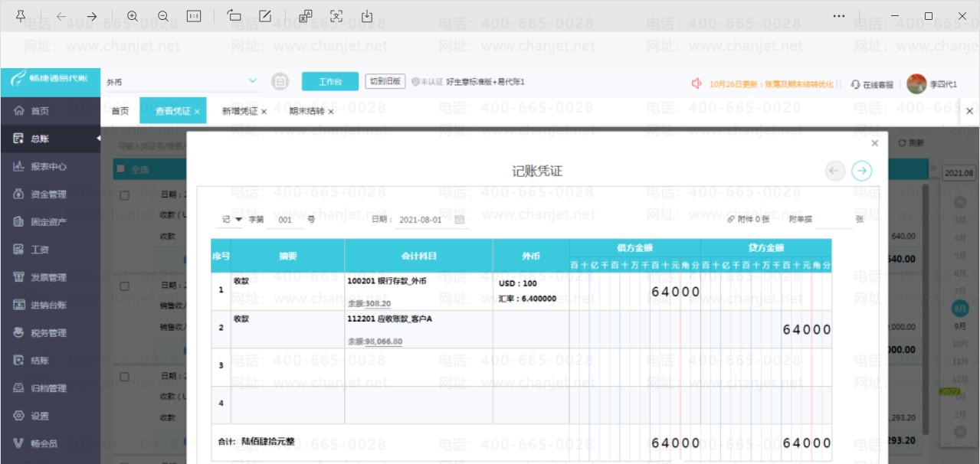Open the 记 voucher type dropdown
The width and height of the screenshot is (980, 464).
pyautogui.click(x=232, y=220)
